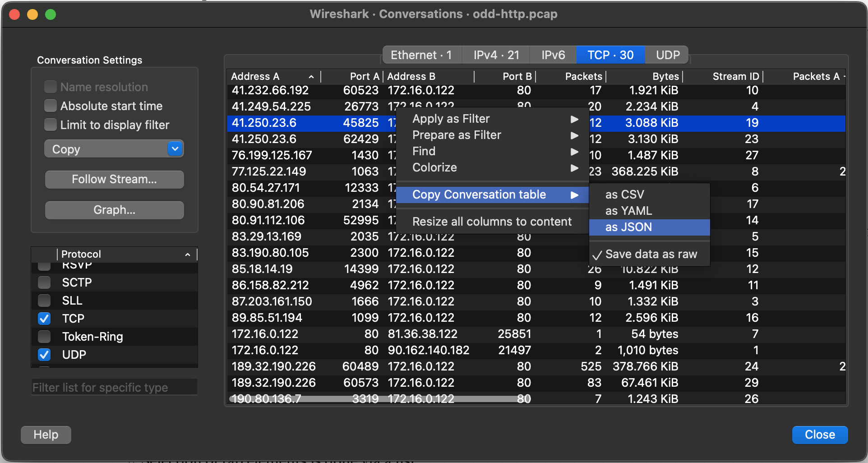Select "as JSON" from the copy submenu
The width and height of the screenshot is (868, 463).
click(x=628, y=227)
